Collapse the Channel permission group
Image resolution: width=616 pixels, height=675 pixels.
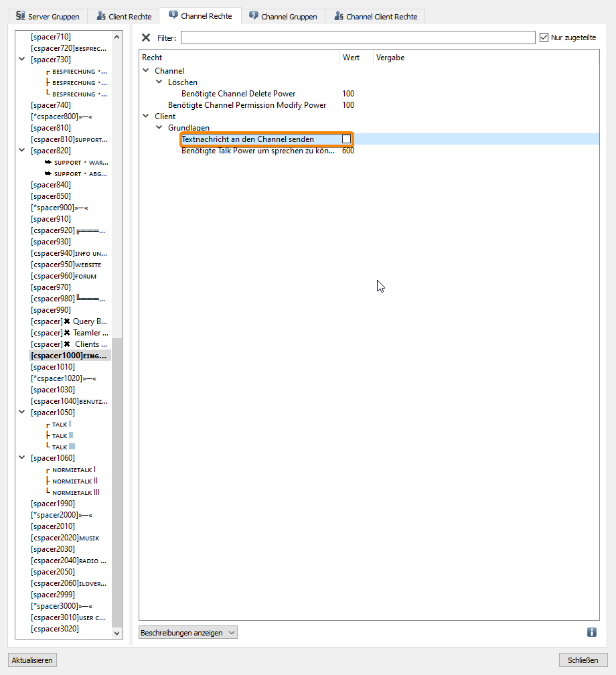pos(146,70)
